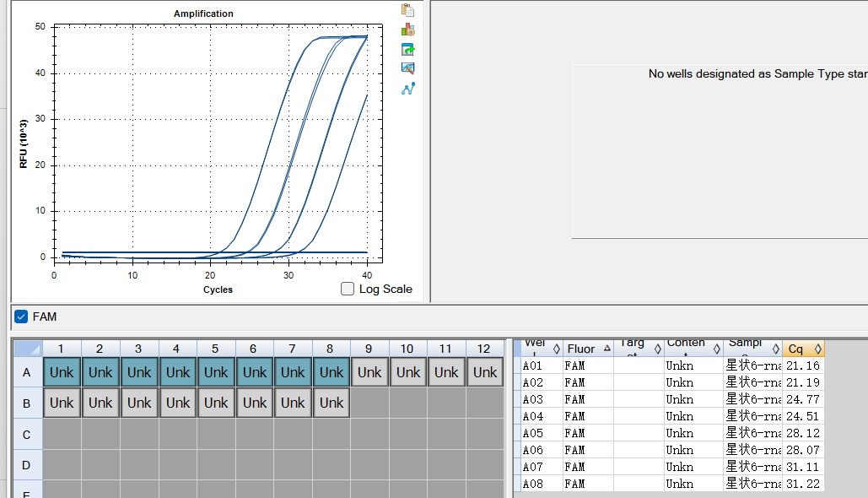This screenshot has height=498, width=868.
Task: Sort table by Content column
Action: (x=693, y=349)
